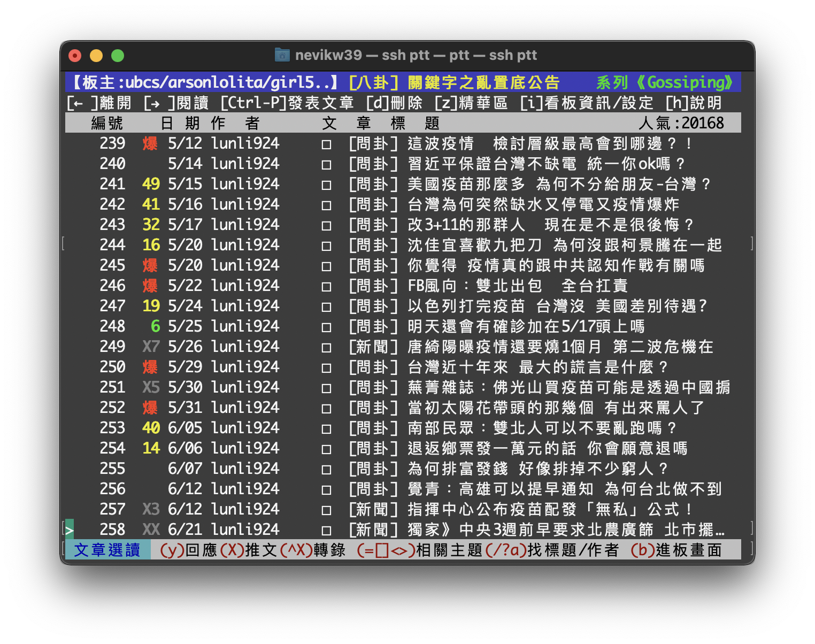Open post 241 about 美國疫苗那麼多
This screenshot has height=644, width=815.
(x=403, y=184)
